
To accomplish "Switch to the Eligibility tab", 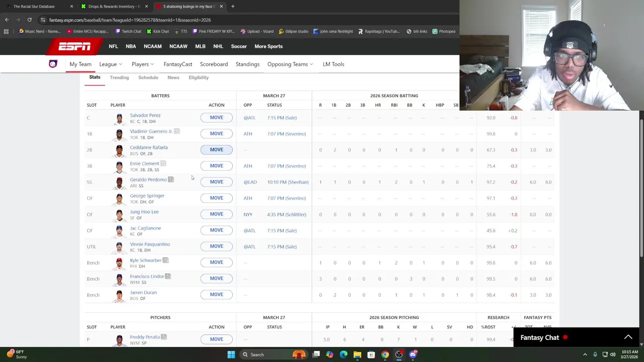I will click(199, 77).
